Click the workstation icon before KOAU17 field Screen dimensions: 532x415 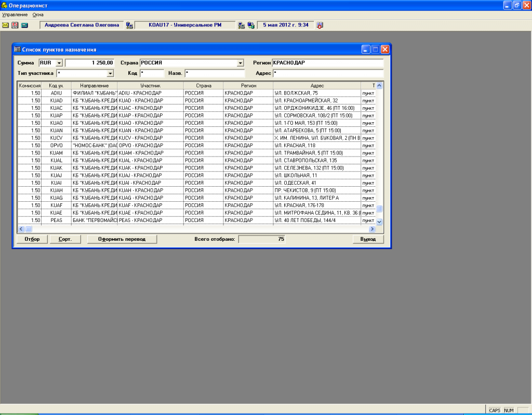(129, 25)
